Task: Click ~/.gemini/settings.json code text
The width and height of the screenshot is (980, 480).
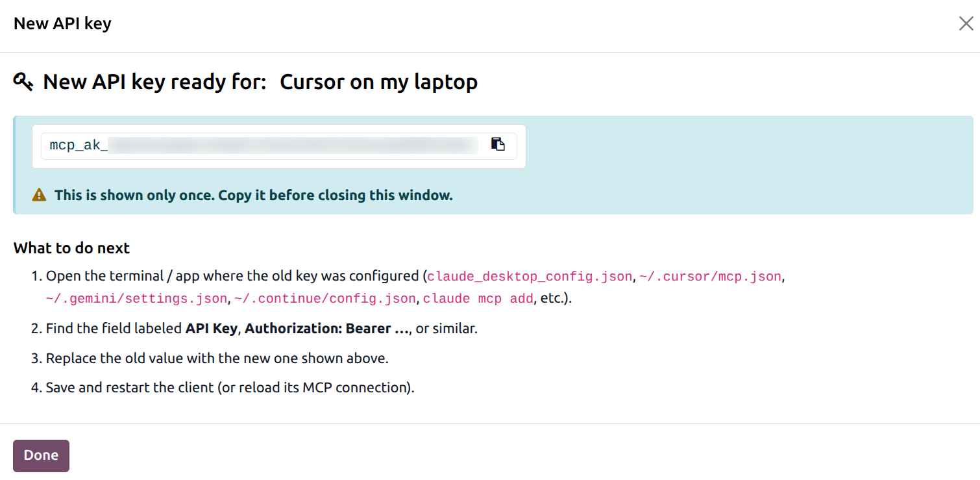Action: (x=137, y=299)
